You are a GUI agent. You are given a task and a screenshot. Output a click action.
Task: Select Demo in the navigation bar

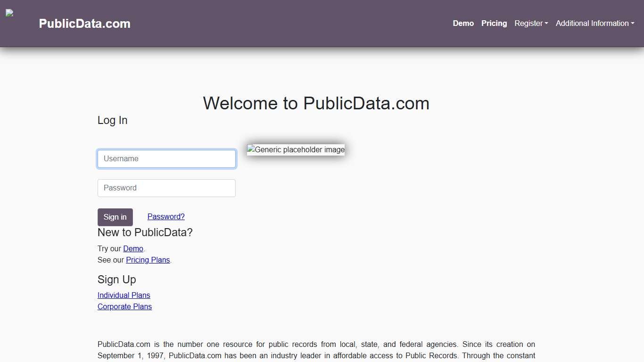[x=463, y=23]
